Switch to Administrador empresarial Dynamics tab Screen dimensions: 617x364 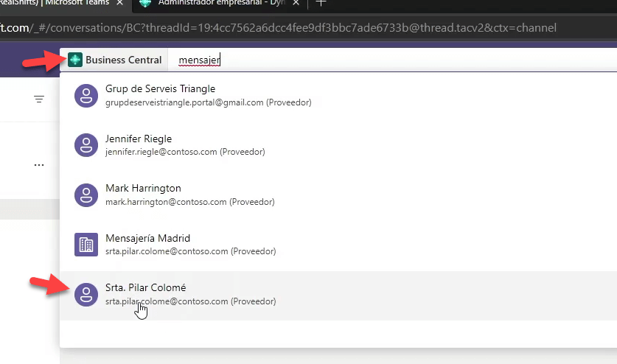[221, 4]
